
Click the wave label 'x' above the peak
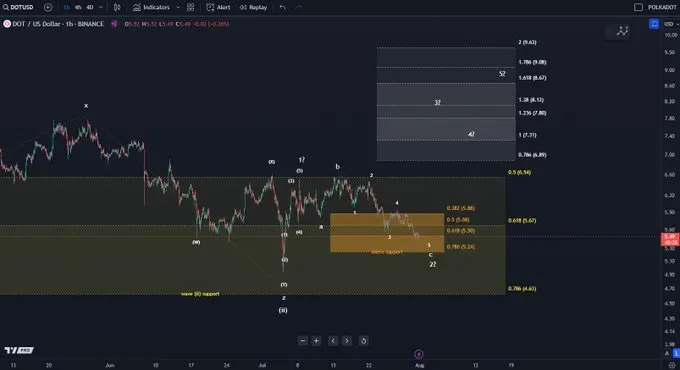point(86,106)
